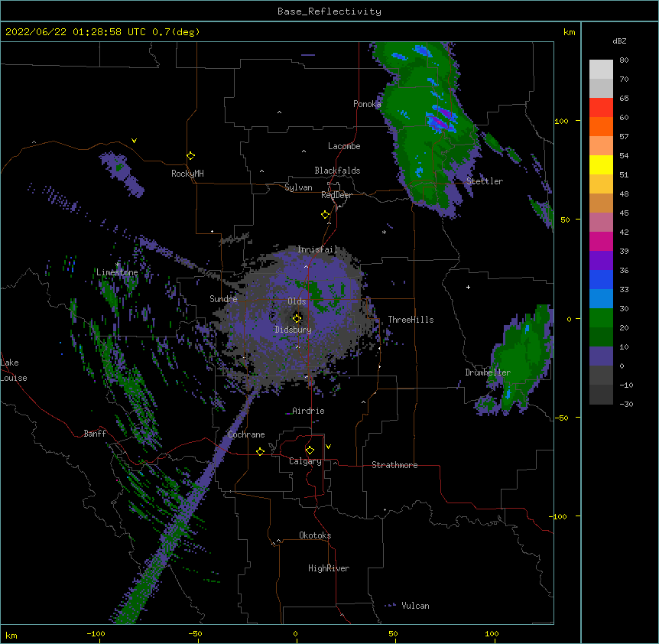Click the RedDeer city label

(x=336, y=195)
